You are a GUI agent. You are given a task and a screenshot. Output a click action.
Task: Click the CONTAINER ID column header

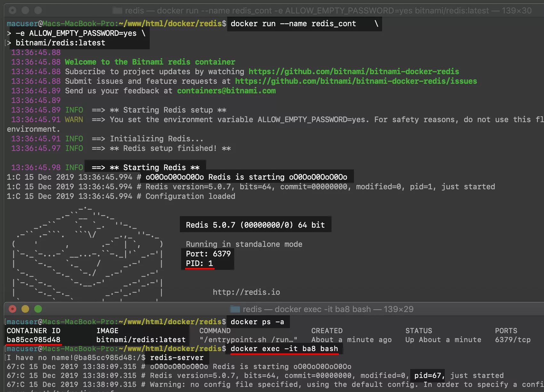pyautogui.click(x=34, y=331)
